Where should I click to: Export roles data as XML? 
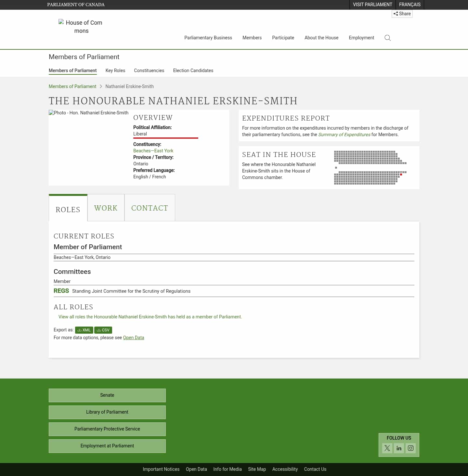tap(84, 330)
